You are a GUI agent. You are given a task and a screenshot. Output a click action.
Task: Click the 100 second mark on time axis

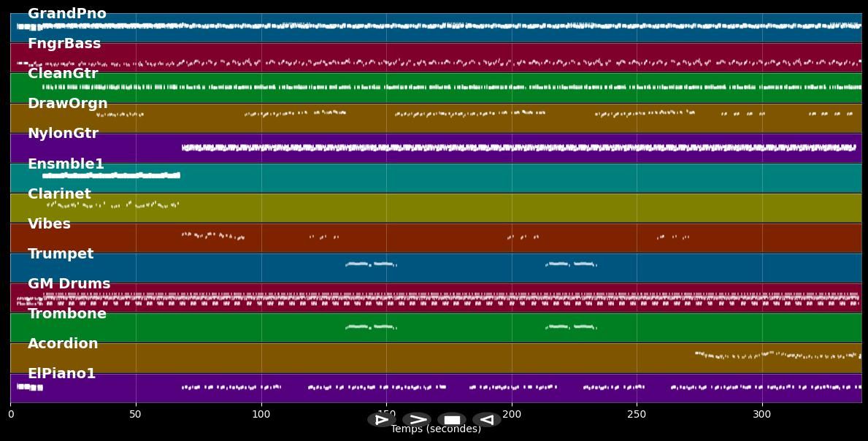coord(261,415)
